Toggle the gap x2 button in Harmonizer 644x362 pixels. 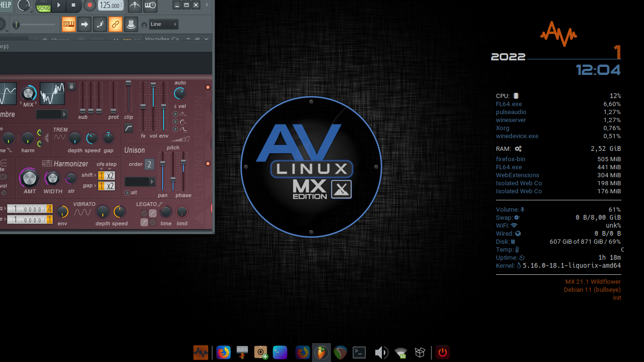(110, 186)
